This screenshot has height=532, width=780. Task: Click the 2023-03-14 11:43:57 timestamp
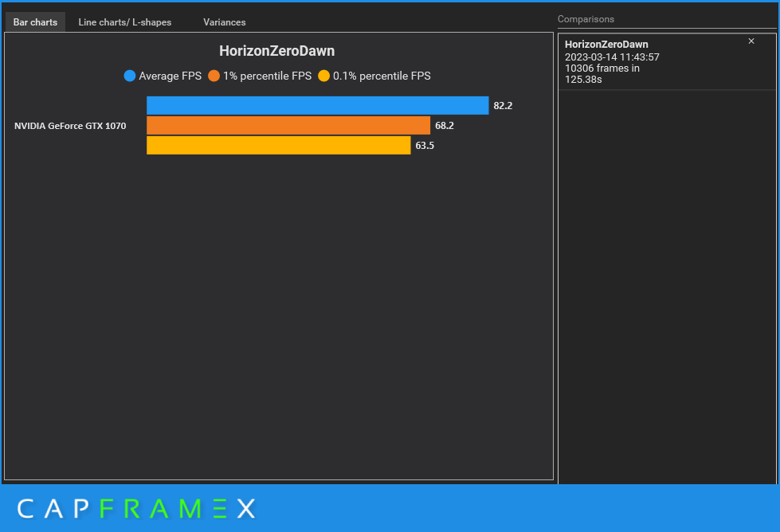coord(612,57)
